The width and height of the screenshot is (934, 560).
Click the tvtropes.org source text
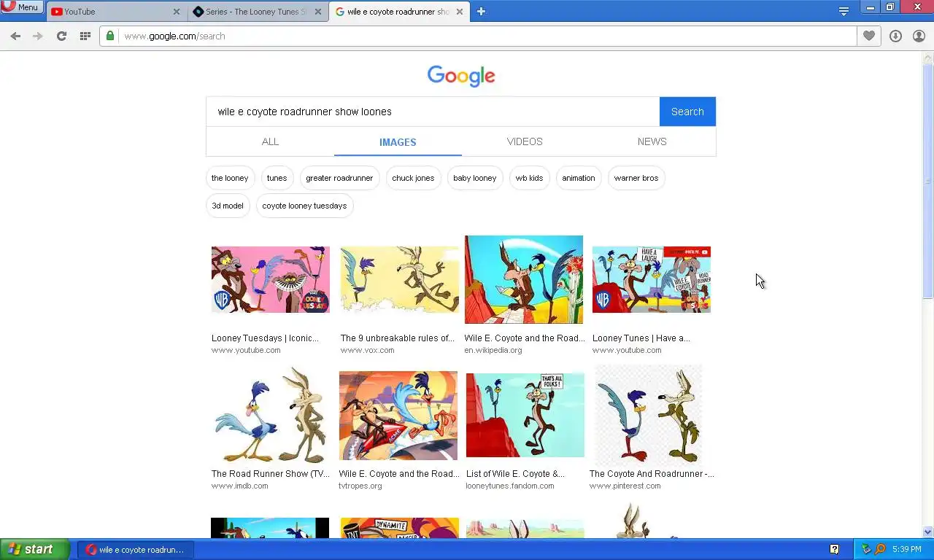360,486
